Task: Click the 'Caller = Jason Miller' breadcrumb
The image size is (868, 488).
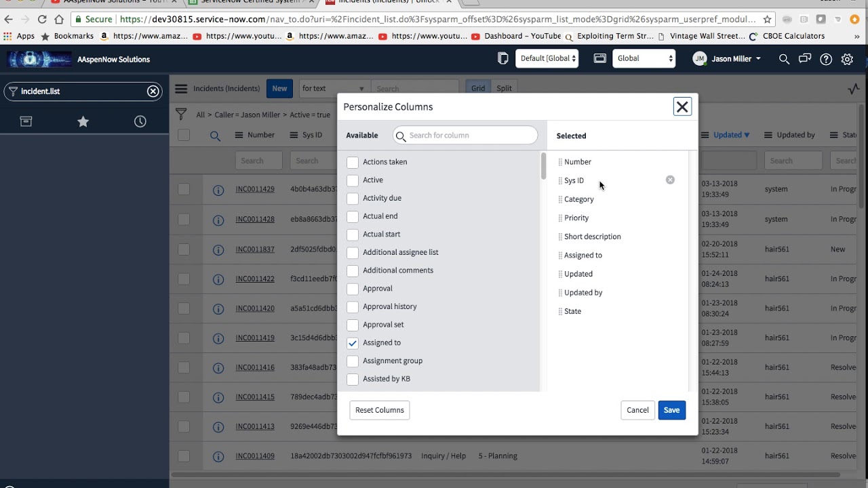Action: coord(247,115)
